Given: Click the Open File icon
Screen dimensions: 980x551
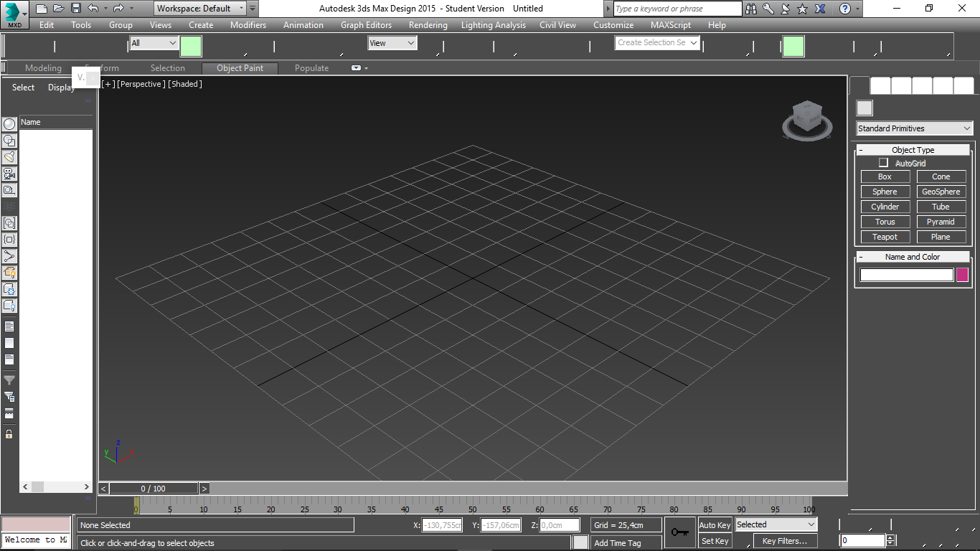Looking at the screenshot, I should tap(58, 9).
